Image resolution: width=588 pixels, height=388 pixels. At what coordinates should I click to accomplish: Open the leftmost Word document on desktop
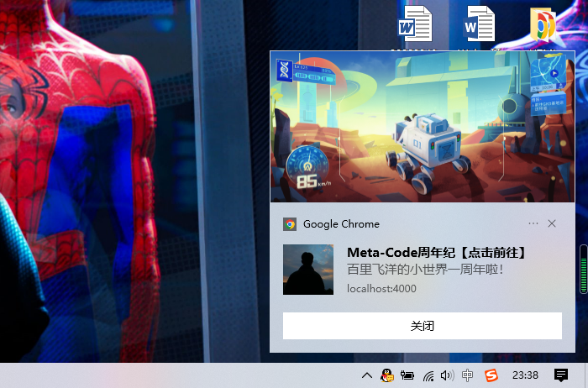coord(416,24)
